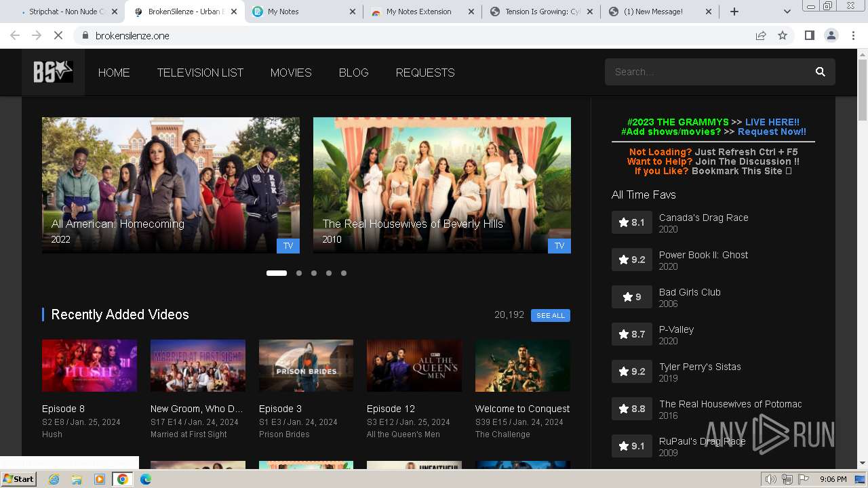Switch to the My Notes tab
This screenshot has width=868, height=488.
[303, 12]
